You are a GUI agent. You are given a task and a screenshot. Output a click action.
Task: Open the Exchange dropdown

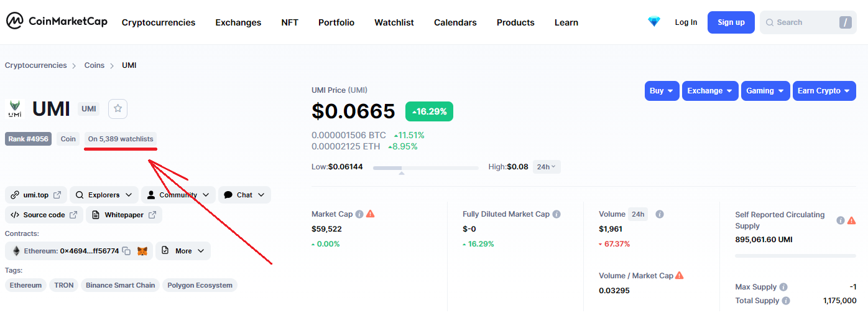(x=710, y=91)
